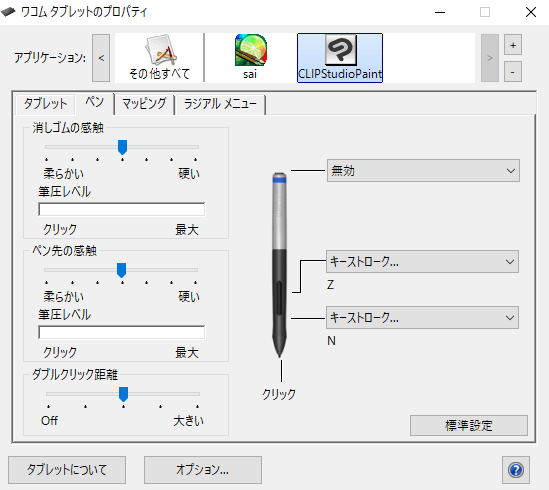Click the Wacom tablet icon in title bar
The height and width of the screenshot is (490, 549).
8,12
